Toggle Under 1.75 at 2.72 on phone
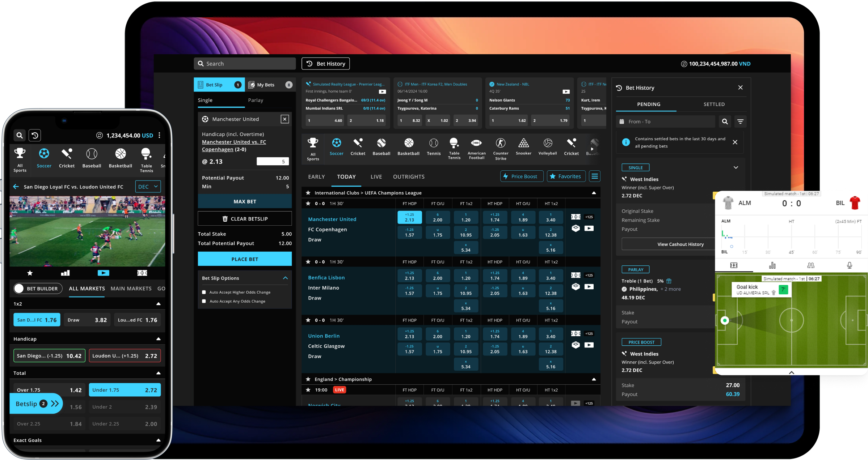The width and height of the screenshot is (868, 460). pyautogui.click(x=125, y=390)
